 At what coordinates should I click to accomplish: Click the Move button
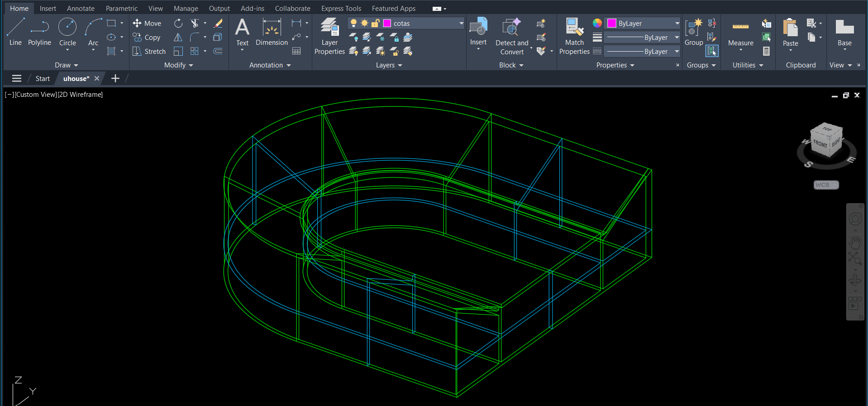tap(147, 24)
